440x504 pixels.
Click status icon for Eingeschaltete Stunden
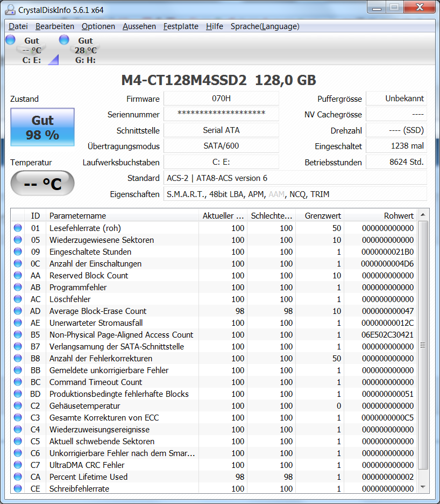tap(18, 251)
